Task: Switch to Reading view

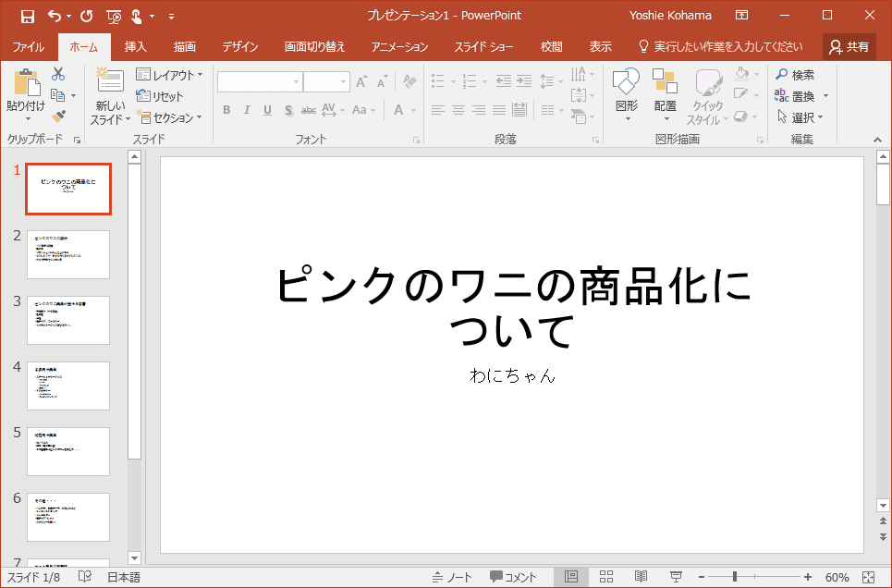Action: [x=641, y=577]
